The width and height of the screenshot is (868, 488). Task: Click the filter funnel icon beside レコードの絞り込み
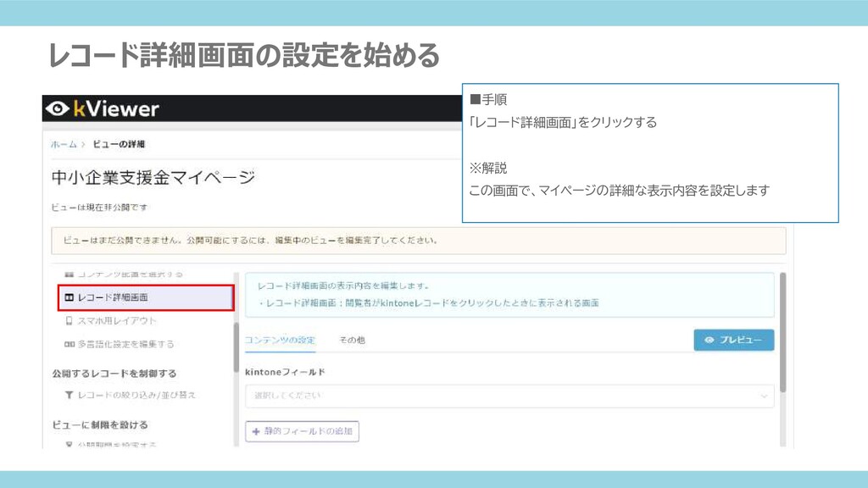pyautogui.click(x=70, y=395)
